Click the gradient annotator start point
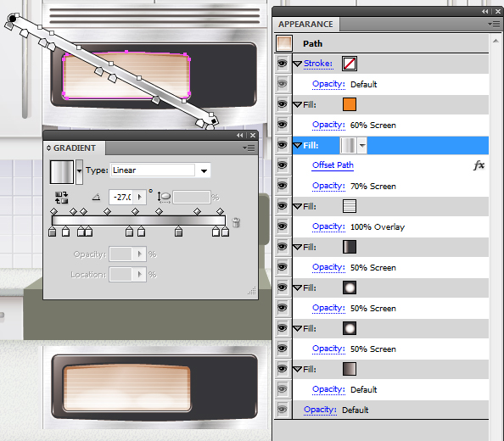Image resolution: width=504 pixels, height=441 pixels. coord(12,19)
